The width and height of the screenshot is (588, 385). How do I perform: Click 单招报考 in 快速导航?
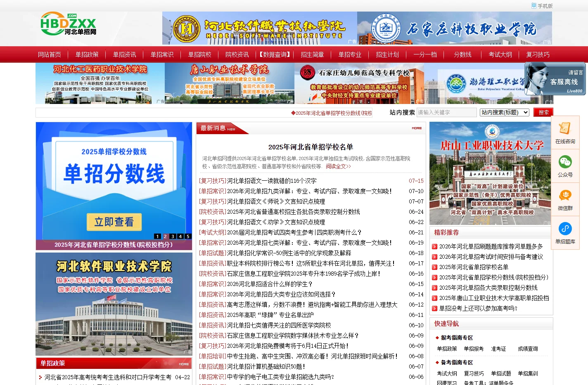(x=474, y=349)
